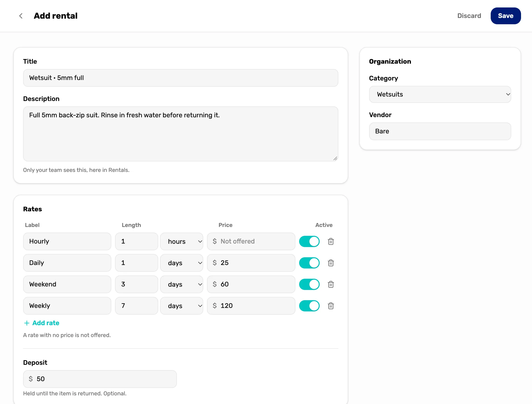Edit the Daily label field
The image size is (532, 404).
[67, 263]
